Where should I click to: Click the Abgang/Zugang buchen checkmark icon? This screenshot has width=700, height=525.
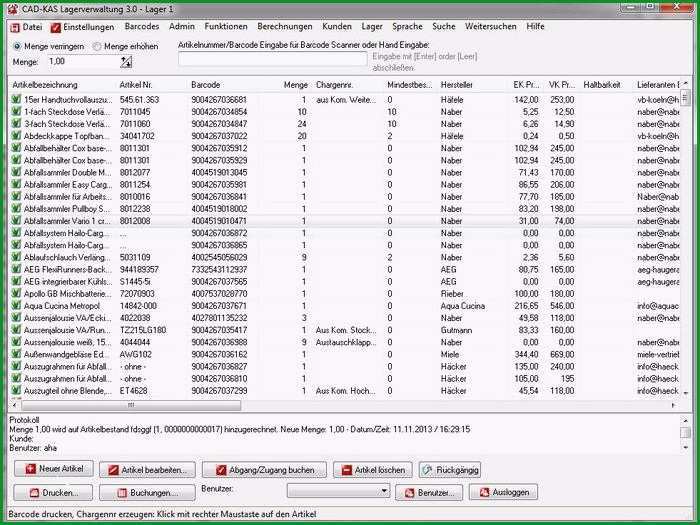(x=221, y=470)
